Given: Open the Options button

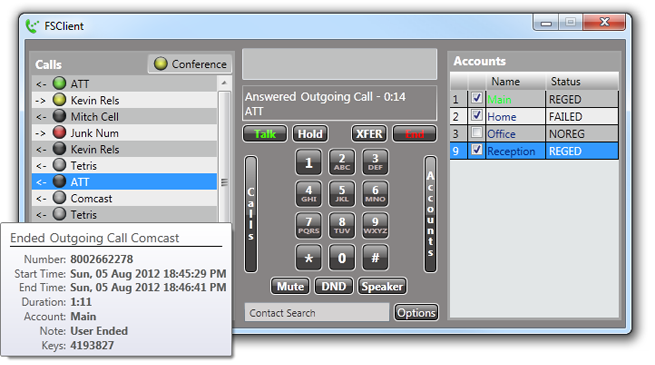Looking at the screenshot, I should point(416,312).
